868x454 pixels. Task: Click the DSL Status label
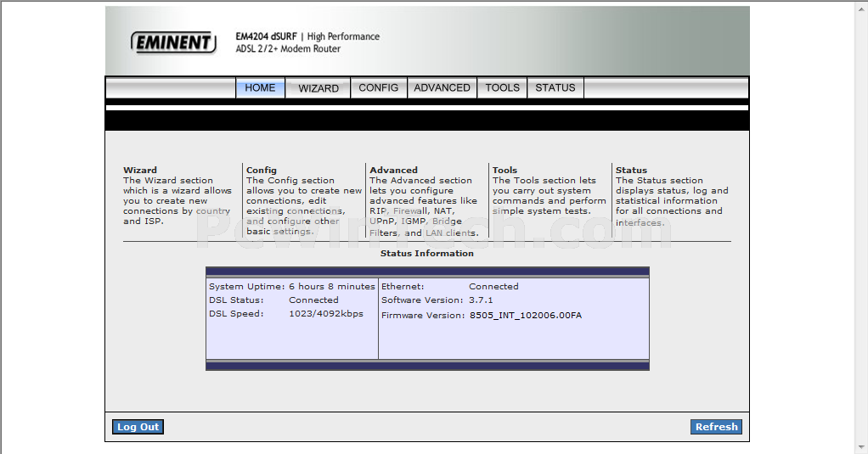click(x=236, y=300)
